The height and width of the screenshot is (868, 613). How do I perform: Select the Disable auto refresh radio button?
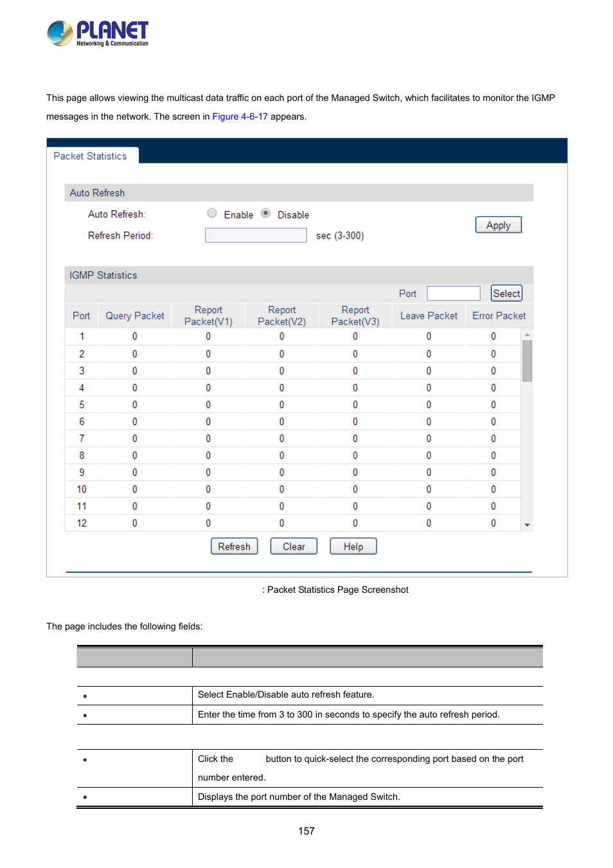coord(265,213)
